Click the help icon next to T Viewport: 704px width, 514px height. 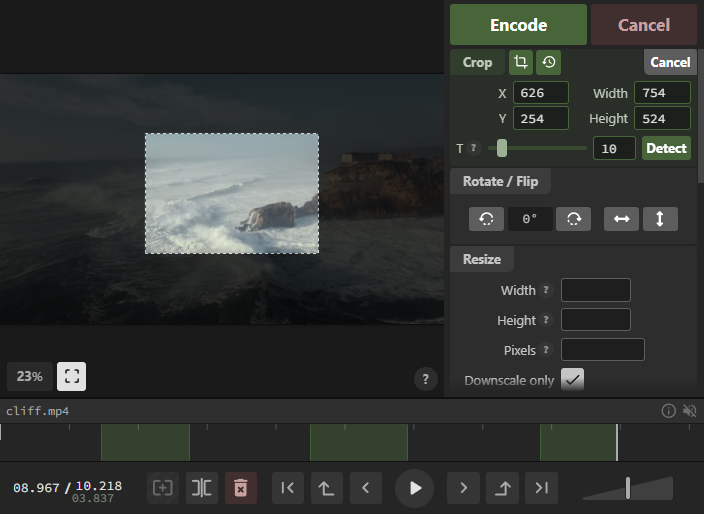473,148
